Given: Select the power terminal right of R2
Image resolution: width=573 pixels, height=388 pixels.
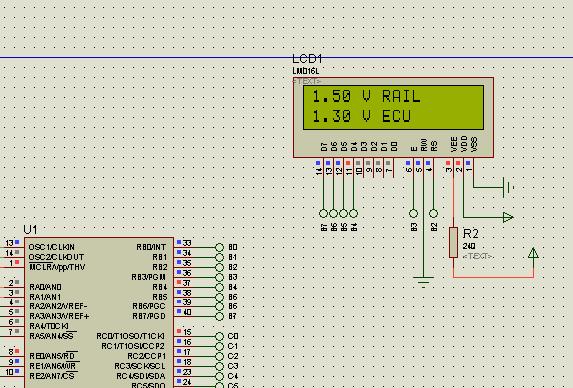Looking at the screenshot, I should tap(533, 254).
